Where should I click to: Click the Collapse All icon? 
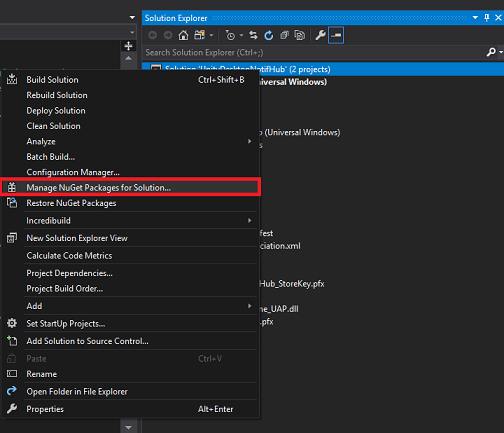point(284,35)
